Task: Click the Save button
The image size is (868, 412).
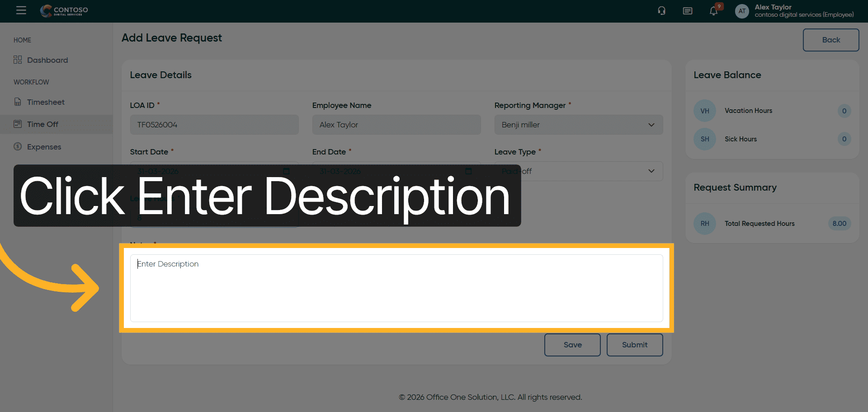Action: coord(572,345)
